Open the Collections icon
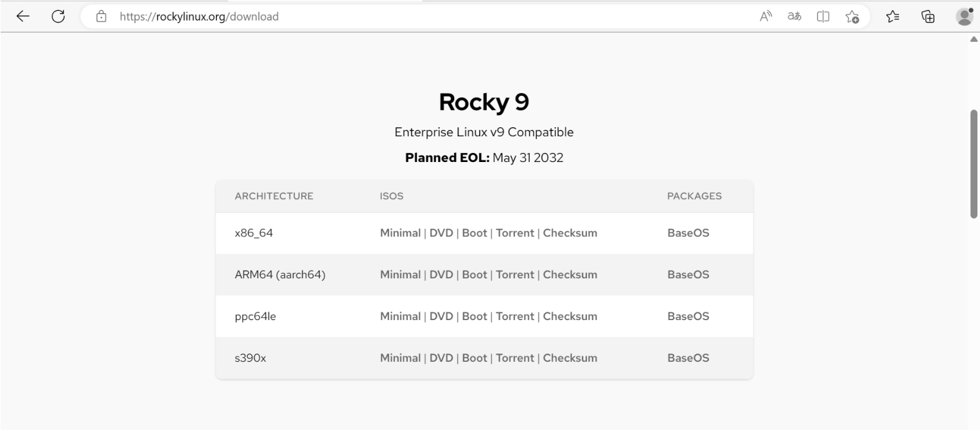The width and height of the screenshot is (980, 430). tap(928, 17)
